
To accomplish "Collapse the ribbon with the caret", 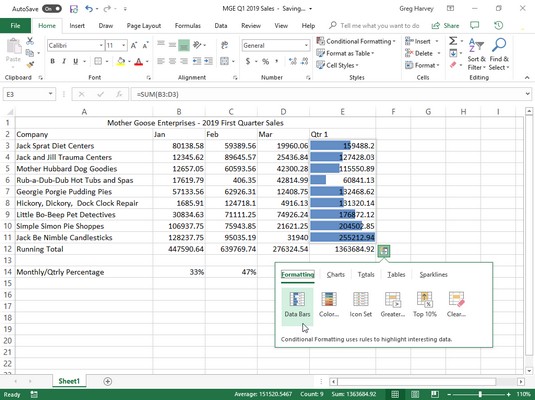I will pyautogui.click(x=527, y=78).
